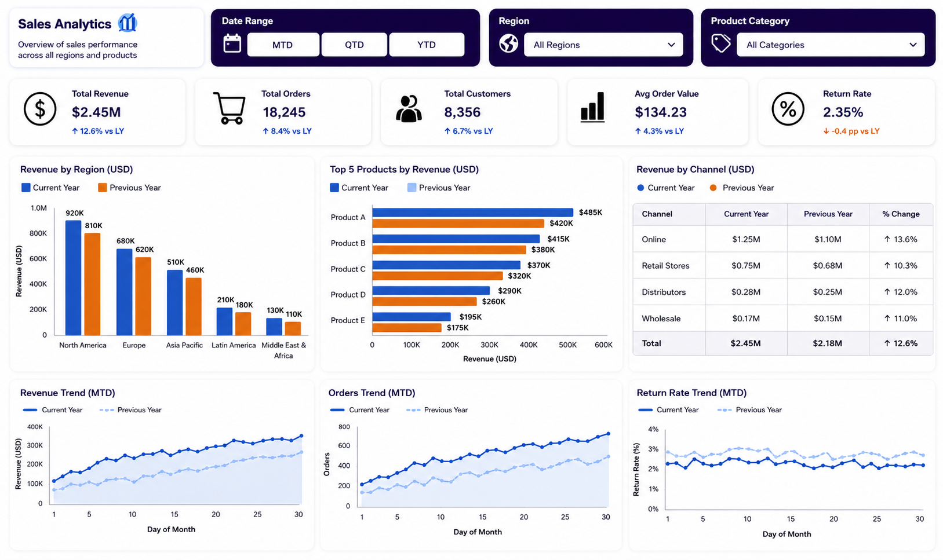This screenshot has height=560, width=943.
Task: Click the Wholesale row label
Action: pyautogui.click(x=661, y=319)
